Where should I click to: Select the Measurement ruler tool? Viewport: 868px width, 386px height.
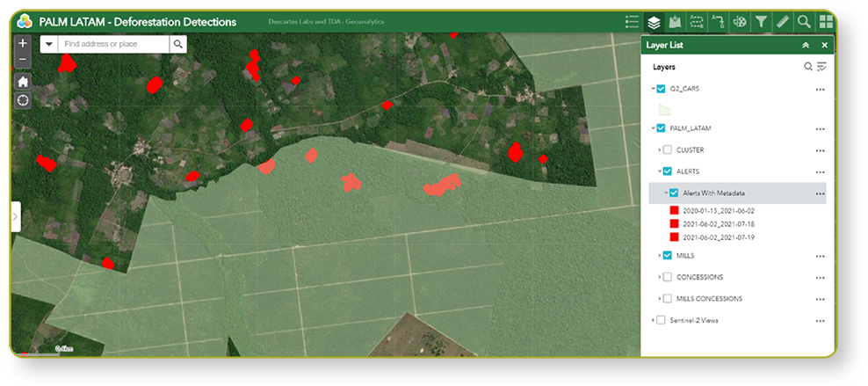tap(782, 22)
